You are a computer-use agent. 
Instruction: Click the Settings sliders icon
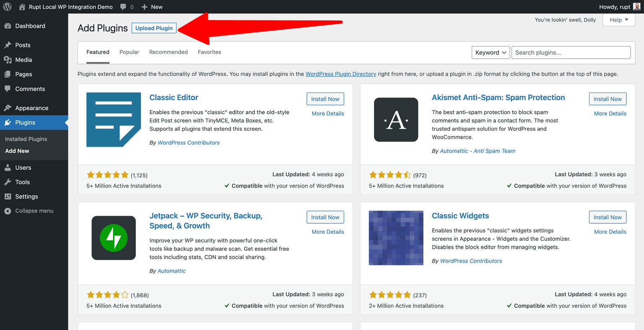click(x=8, y=196)
